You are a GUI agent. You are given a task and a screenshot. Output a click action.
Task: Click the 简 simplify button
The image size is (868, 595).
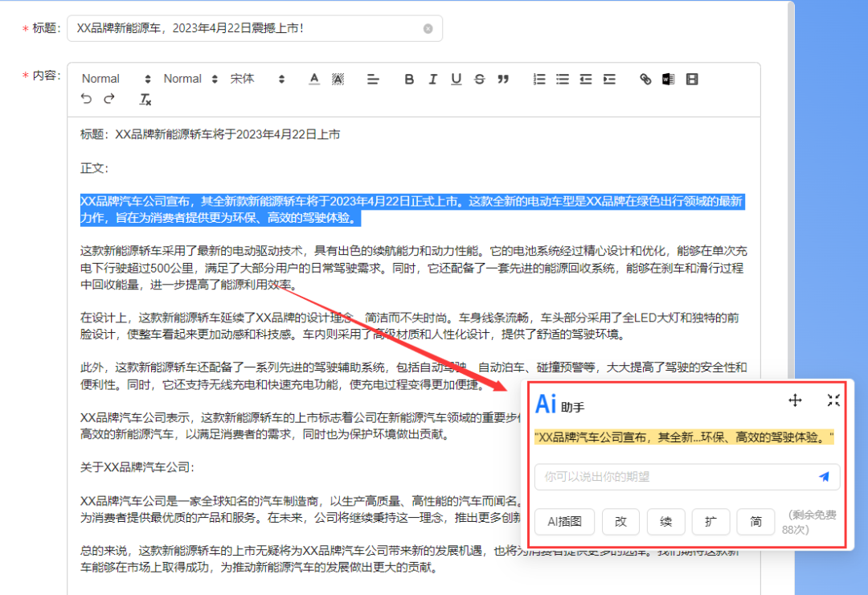(x=755, y=521)
